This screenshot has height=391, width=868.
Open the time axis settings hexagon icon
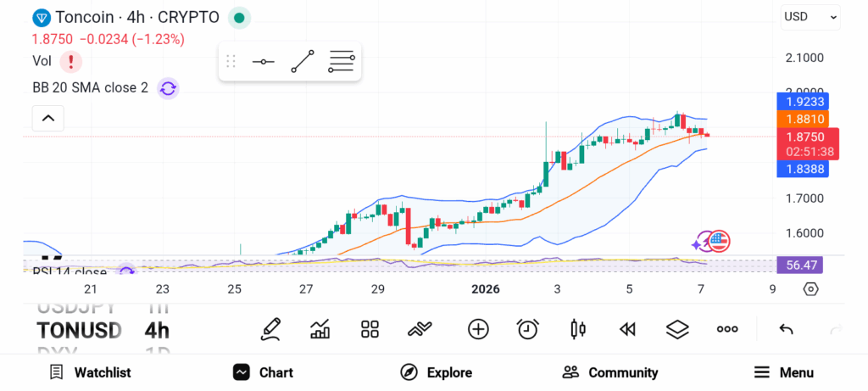[x=810, y=289]
